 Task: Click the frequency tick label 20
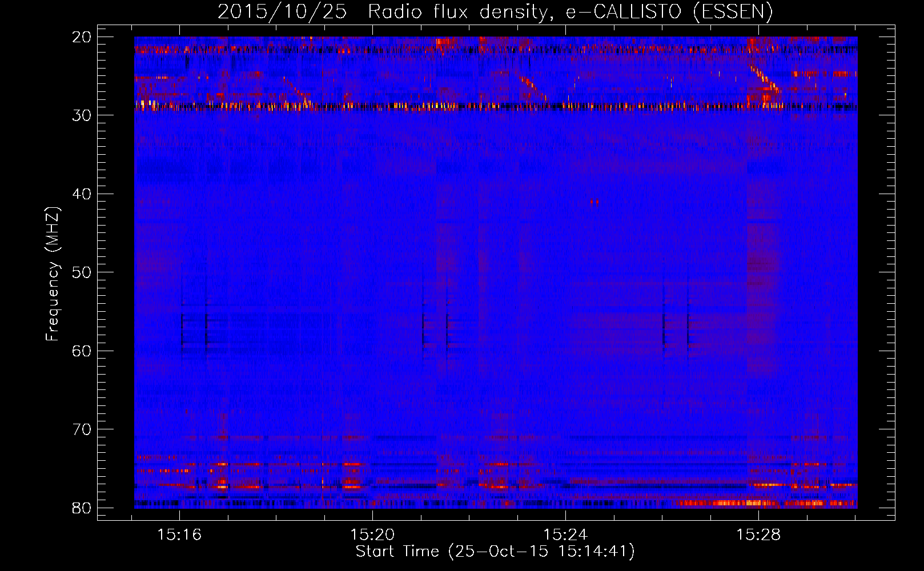[82, 37]
